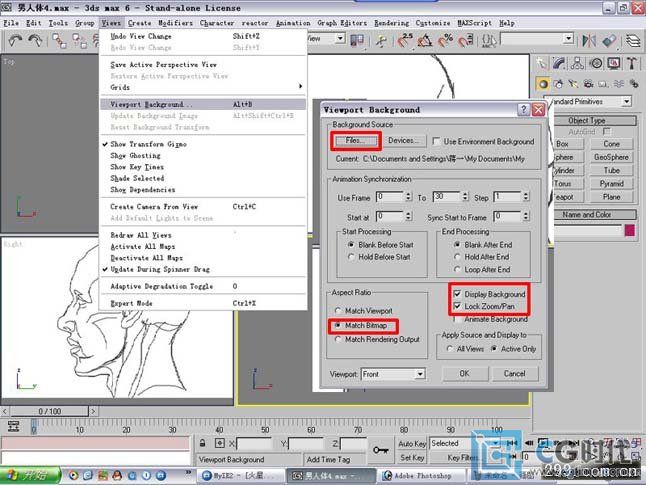The height and width of the screenshot is (485, 646).
Task: Check Use Environment Background
Action: click(x=436, y=141)
